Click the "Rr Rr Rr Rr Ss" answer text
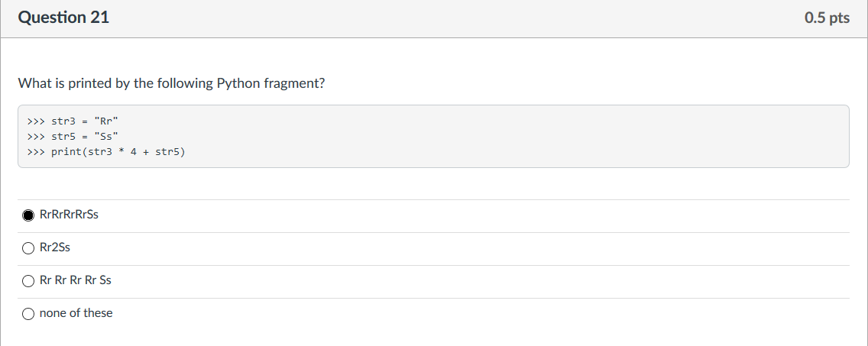This screenshot has width=868, height=346. pos(76,280)
